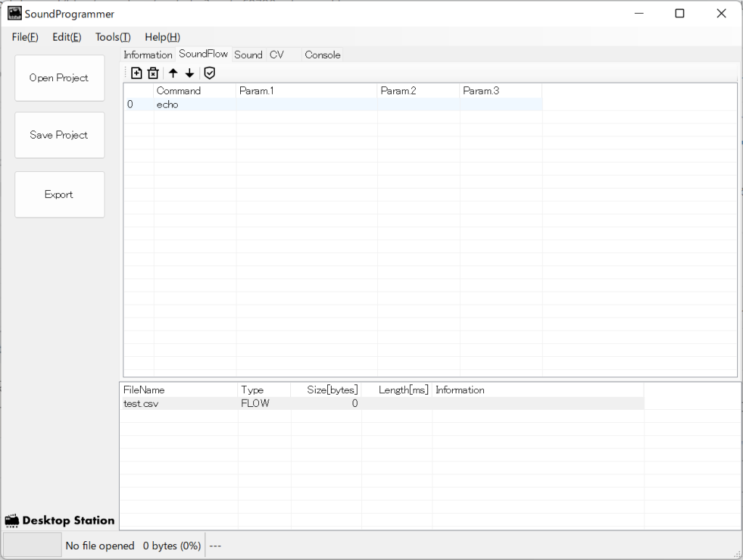
Task: Switch to the Information tab
Action: [x=147, y=55]
